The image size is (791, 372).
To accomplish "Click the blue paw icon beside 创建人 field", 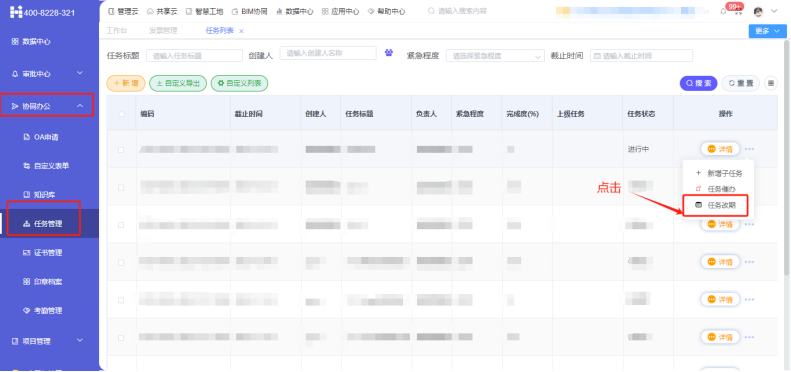I will (388, 52).
